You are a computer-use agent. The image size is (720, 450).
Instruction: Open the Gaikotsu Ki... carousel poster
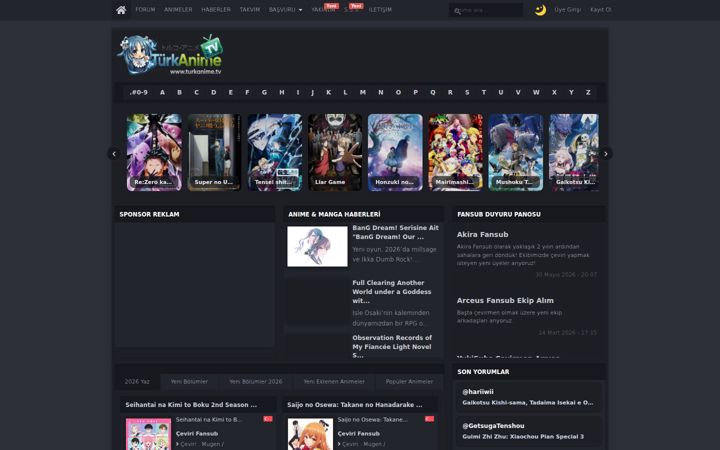point(574,152)
